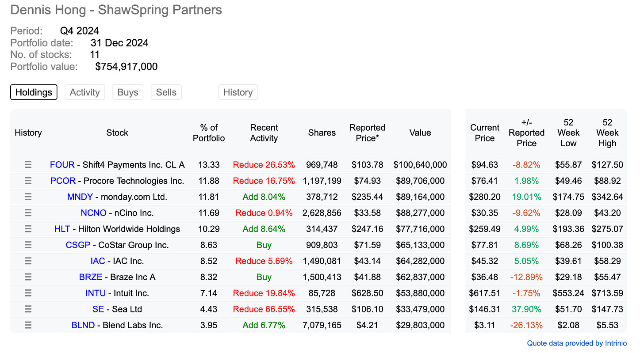644x353 pixels.
Task: Follow the SE ticker link
Action: point(98,309)
